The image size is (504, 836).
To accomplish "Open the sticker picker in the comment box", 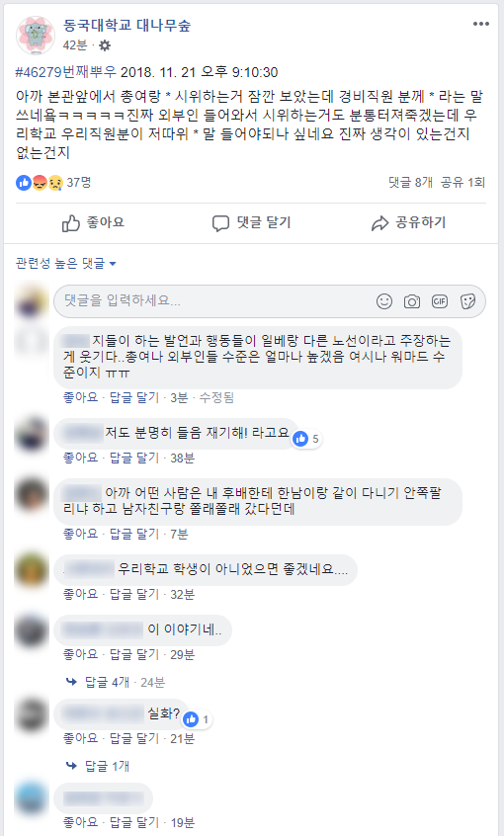I will point(467,301).
